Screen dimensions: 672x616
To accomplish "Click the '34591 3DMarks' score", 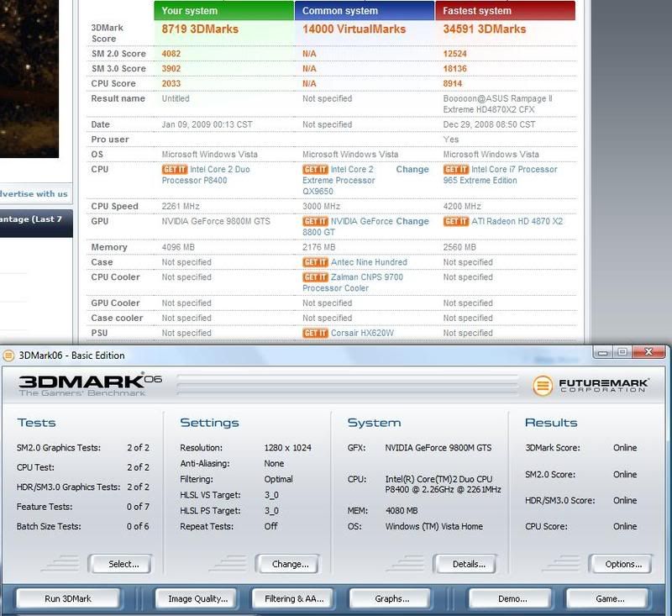I will pos(485,29).
